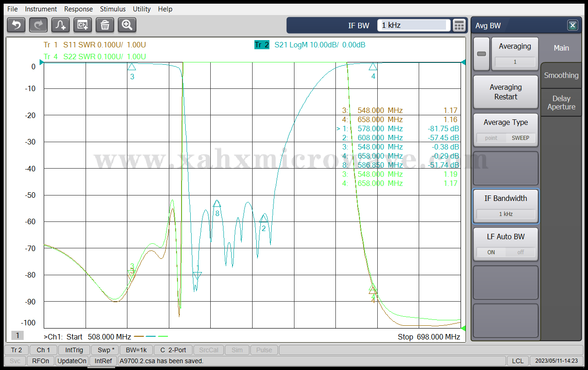Click the Undo arrow icon
This screenshot has height=370, width=588.
pyautogui.click(x=16, y=25)
